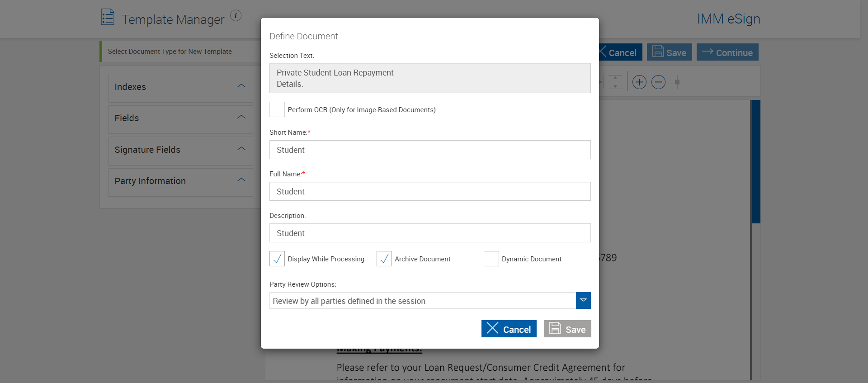The height and width of the screenshot is (383, 868).
Task: Save the Define Document dialog
Action: [x=567, y=329]
